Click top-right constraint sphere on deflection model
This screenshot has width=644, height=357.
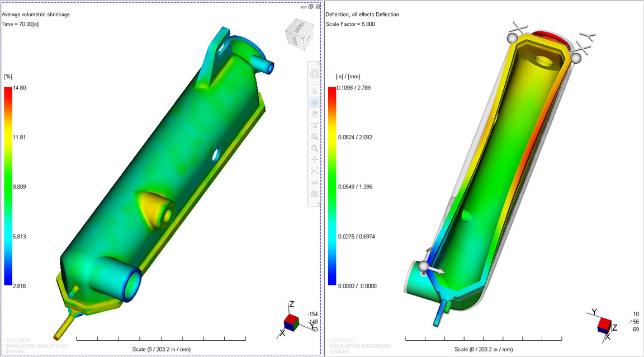[576, 58]
